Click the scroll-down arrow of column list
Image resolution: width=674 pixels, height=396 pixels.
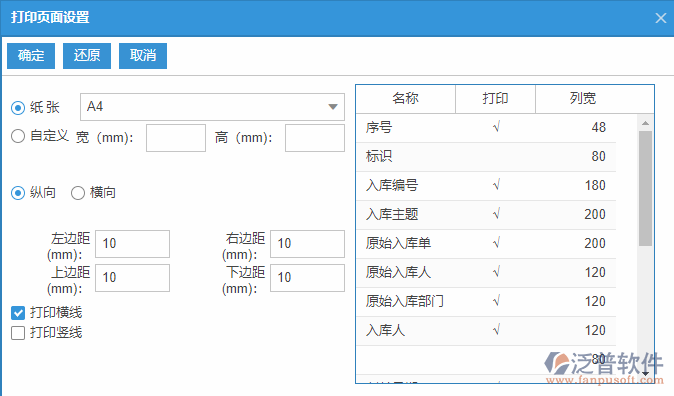(x=645, y=374)
